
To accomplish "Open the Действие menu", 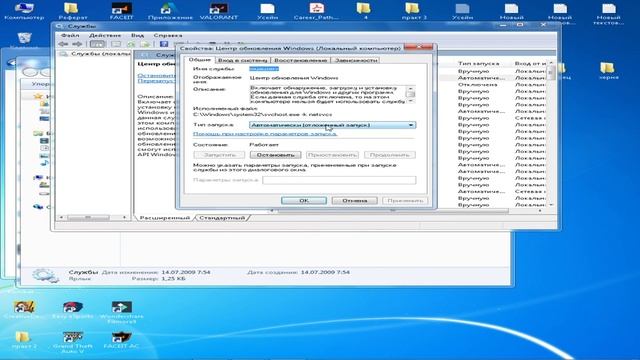I will pos(105,36).
